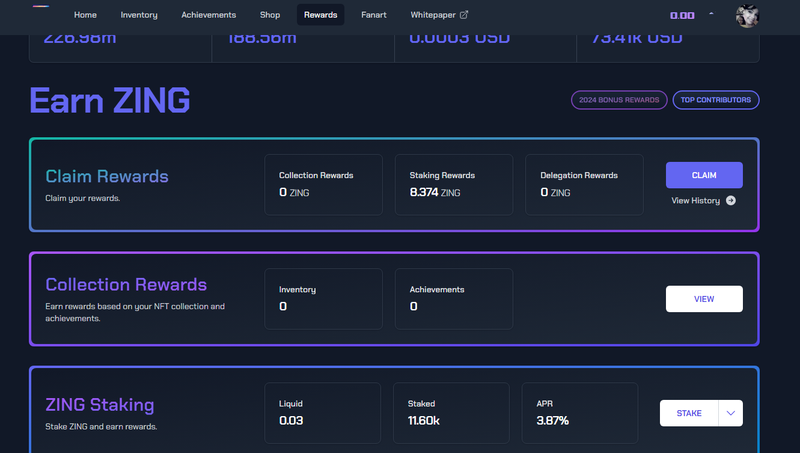The width and height of the screenshot is (800, 453).
Task: Show the Top Contributors list
Action: (x=716, y=100)
